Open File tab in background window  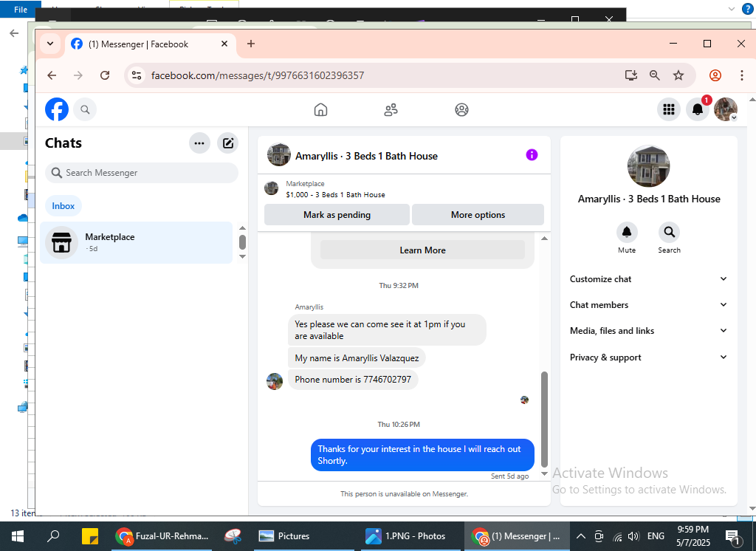pyautogui.click(x=20, y=9)
